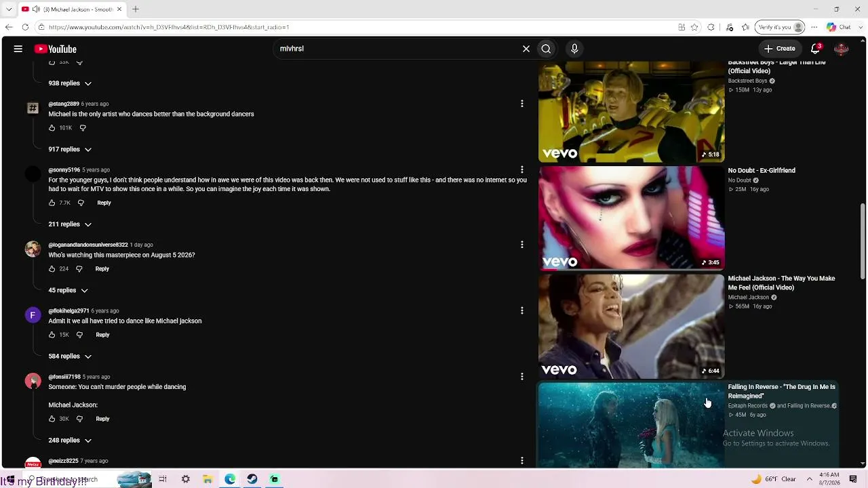This screenshot has width=868, height=488.
Task: Like the comment by @sonny5196
Action: pyautogui.click(x=52, y=203)
